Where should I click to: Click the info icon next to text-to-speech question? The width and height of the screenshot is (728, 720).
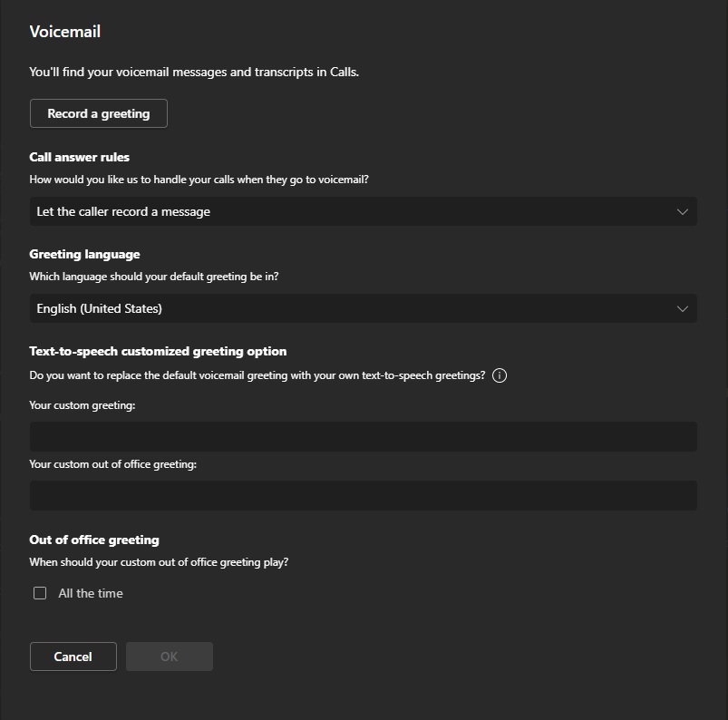pyautogui.click(x=500, y=375)
